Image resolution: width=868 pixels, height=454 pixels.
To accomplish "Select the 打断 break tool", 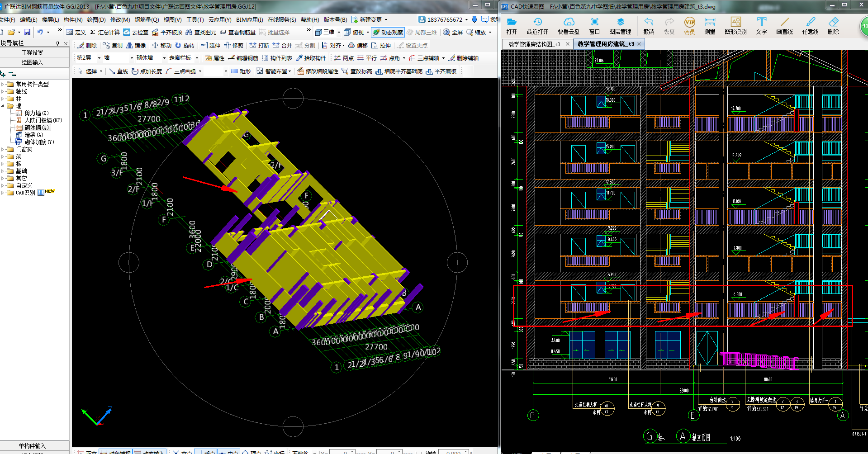I will click(x=259, y=45).
